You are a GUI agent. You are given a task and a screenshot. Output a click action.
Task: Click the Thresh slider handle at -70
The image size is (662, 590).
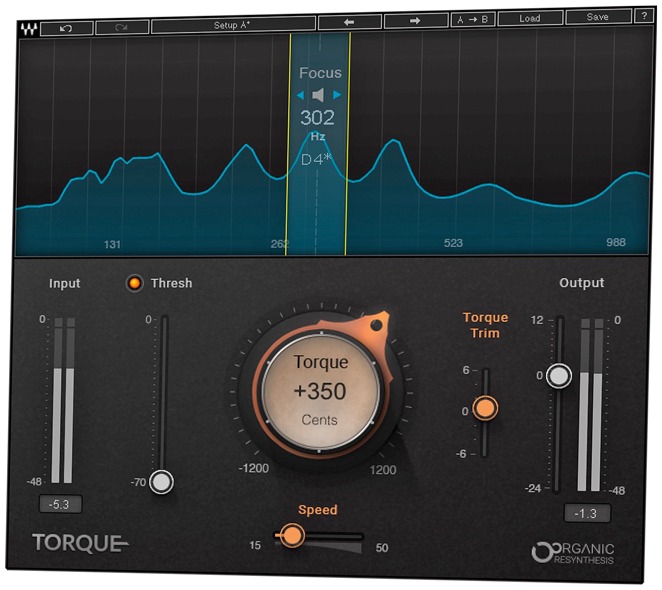pos(161,482)
